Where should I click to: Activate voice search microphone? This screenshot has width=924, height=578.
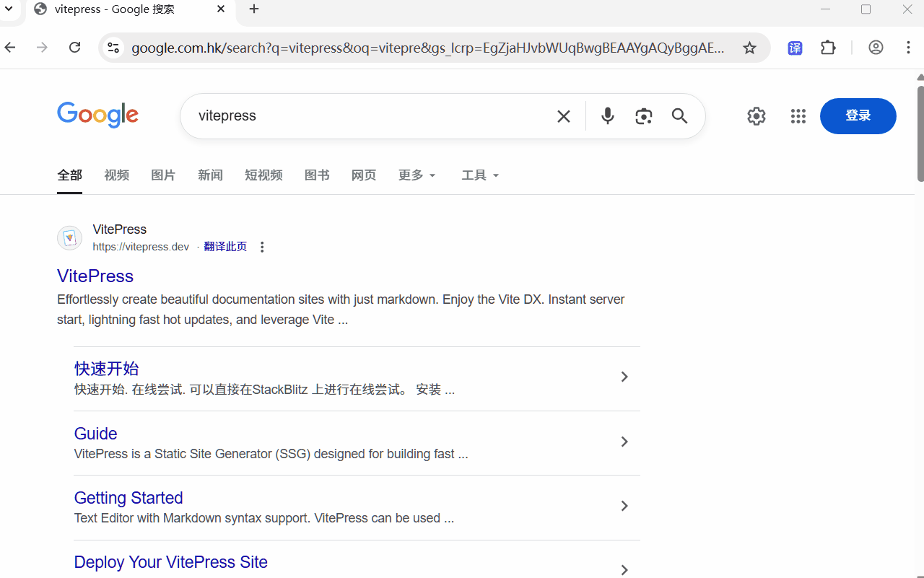(x=607, y=115)
